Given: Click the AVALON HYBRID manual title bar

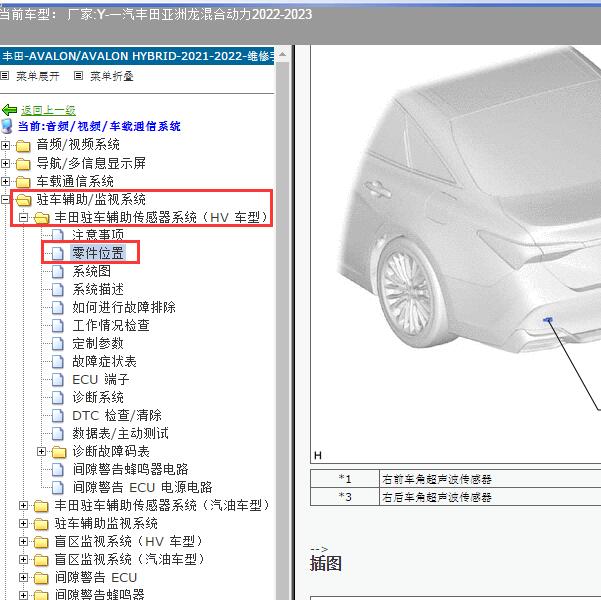Looking at the screenshot, I should tap(137, 56).
